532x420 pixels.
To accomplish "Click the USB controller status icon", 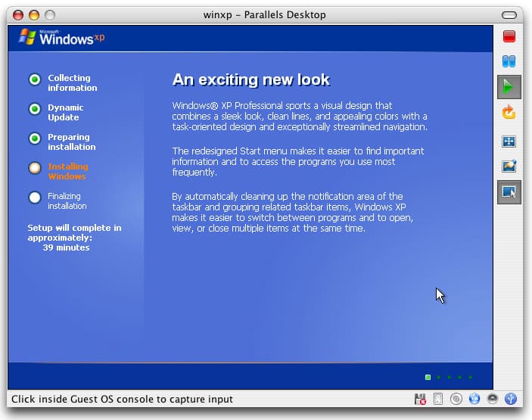I will click(x=511, y=399).
